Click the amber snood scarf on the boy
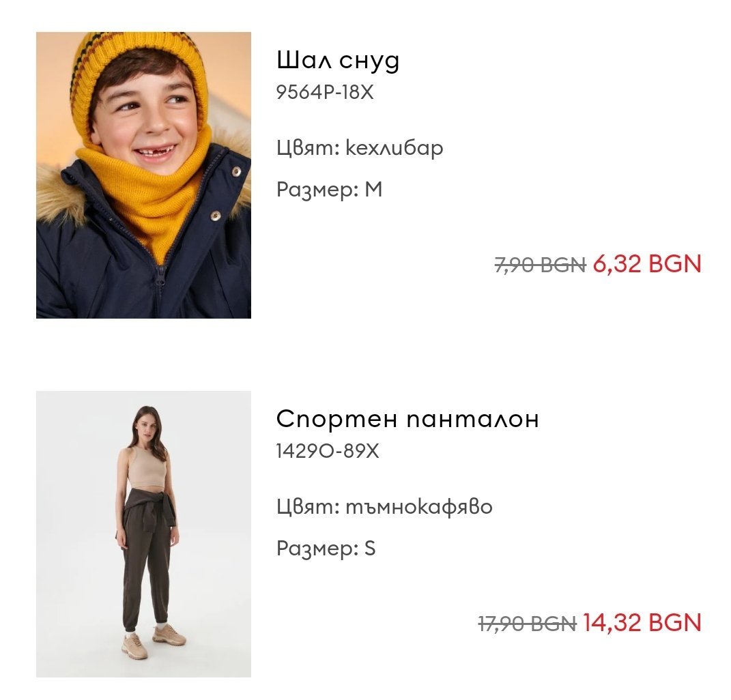 click(x=154, y=191)
